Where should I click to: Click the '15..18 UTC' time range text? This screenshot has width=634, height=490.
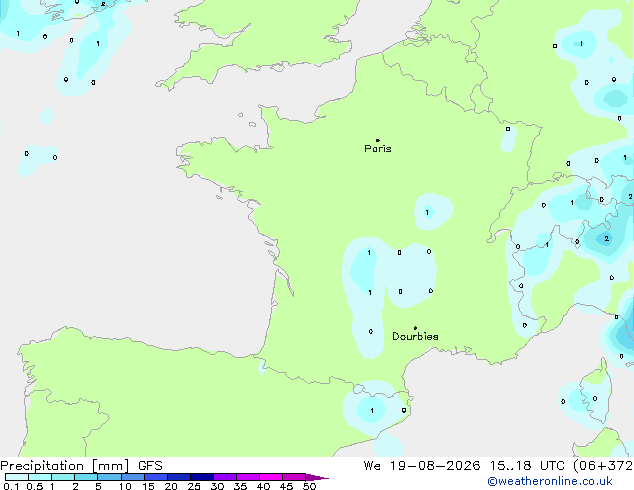[x=527, y=466]
